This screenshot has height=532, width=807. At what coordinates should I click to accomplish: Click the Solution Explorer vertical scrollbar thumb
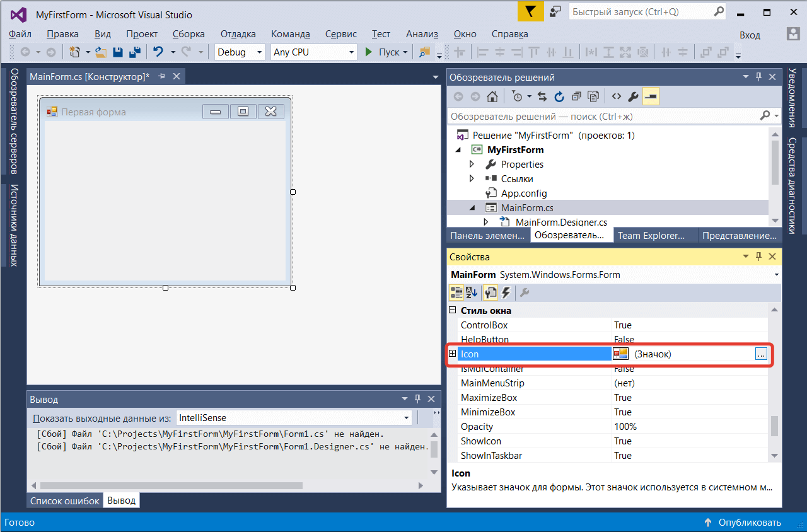click(775, 163)
